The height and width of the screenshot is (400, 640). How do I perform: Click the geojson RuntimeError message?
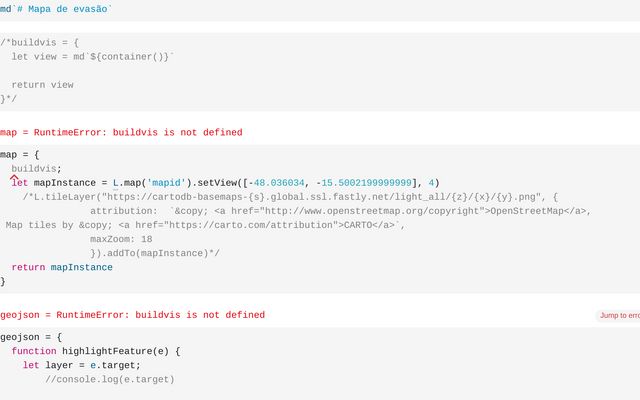coord(133,315)
